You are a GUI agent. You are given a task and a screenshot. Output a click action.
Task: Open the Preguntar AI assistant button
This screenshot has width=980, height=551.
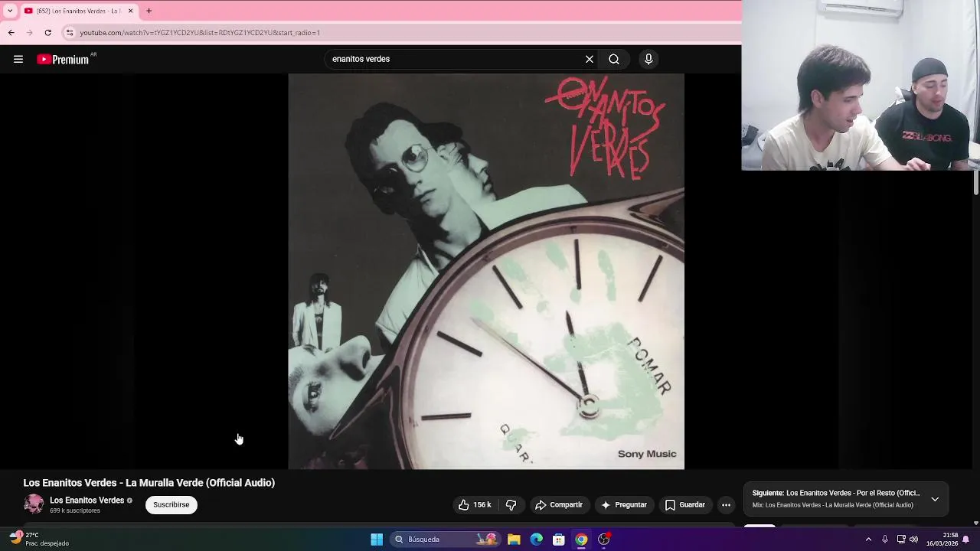tap(624, 505)
